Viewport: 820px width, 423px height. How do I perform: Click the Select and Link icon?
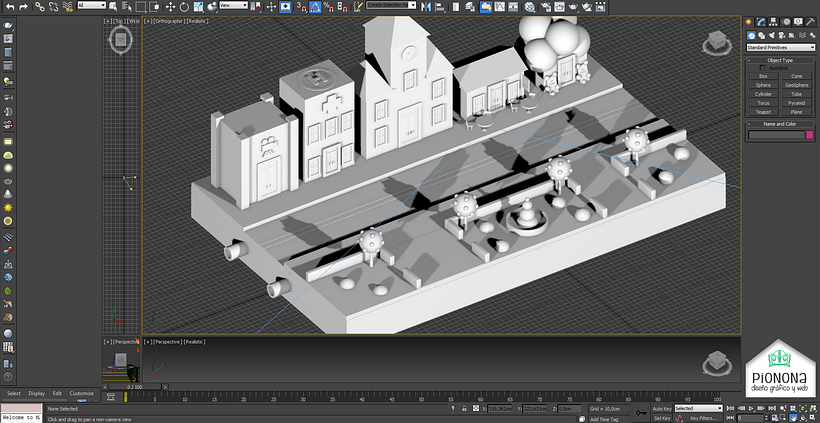tap(39, 6)
